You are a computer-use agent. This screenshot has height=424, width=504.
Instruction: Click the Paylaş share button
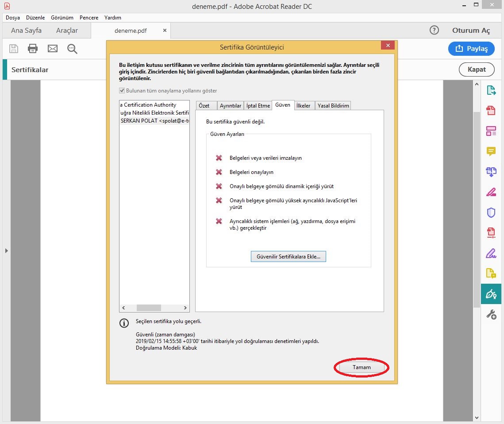coord(471,49)
